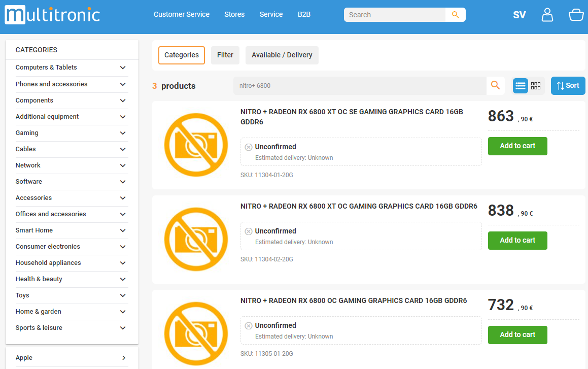Image resolution: width=588 pixels, height=369 pixels.
Task: Add the 863,90 € card to cart
Action: click(517, 146)
